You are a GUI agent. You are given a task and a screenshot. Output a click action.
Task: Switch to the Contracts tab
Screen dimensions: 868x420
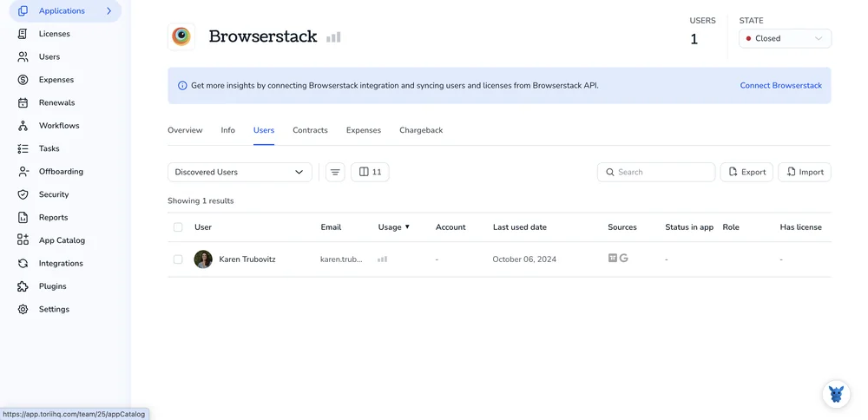click(310, 130)
